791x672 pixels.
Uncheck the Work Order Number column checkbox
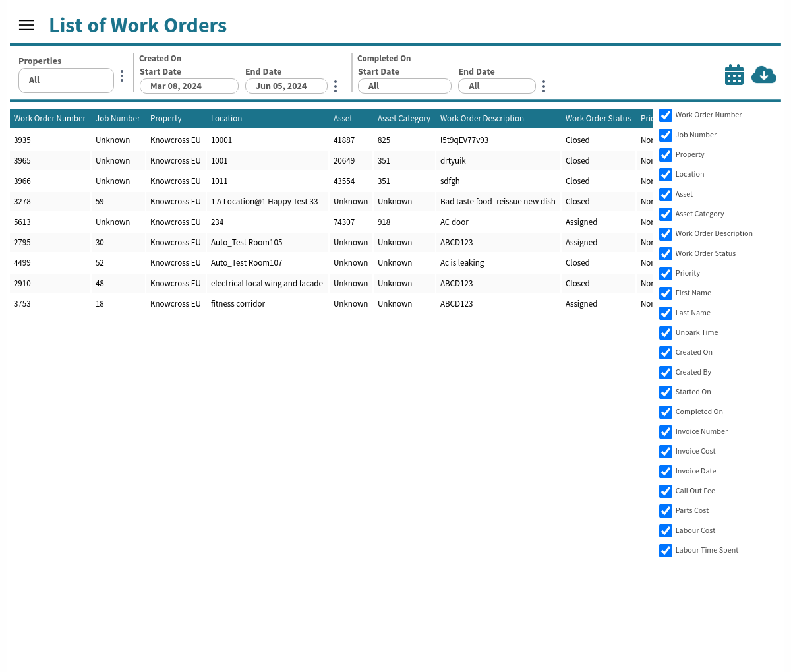[666, 115]
